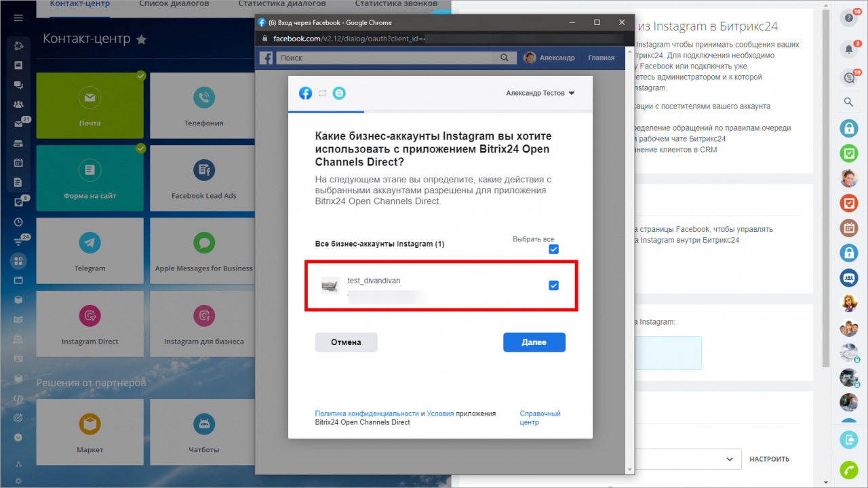
Task: Click Bitrix24 app icon in dialog header
Action: tap(339, 93)
